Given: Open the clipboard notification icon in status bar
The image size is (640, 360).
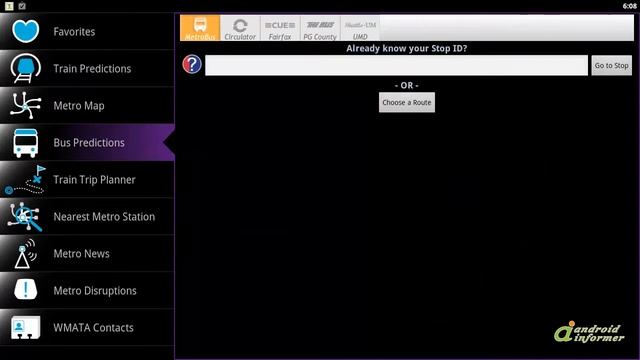Looking at the screenshot, I should tap(22, 6).
